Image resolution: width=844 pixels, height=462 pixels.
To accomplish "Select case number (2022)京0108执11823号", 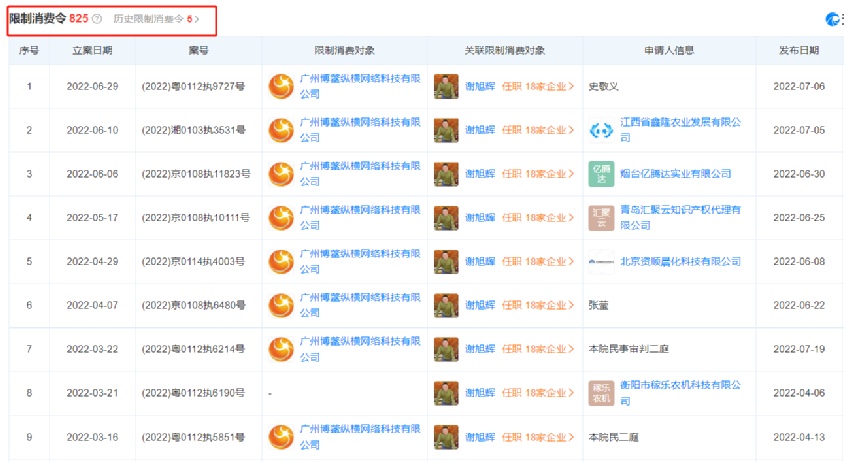I will click(196, 174).
